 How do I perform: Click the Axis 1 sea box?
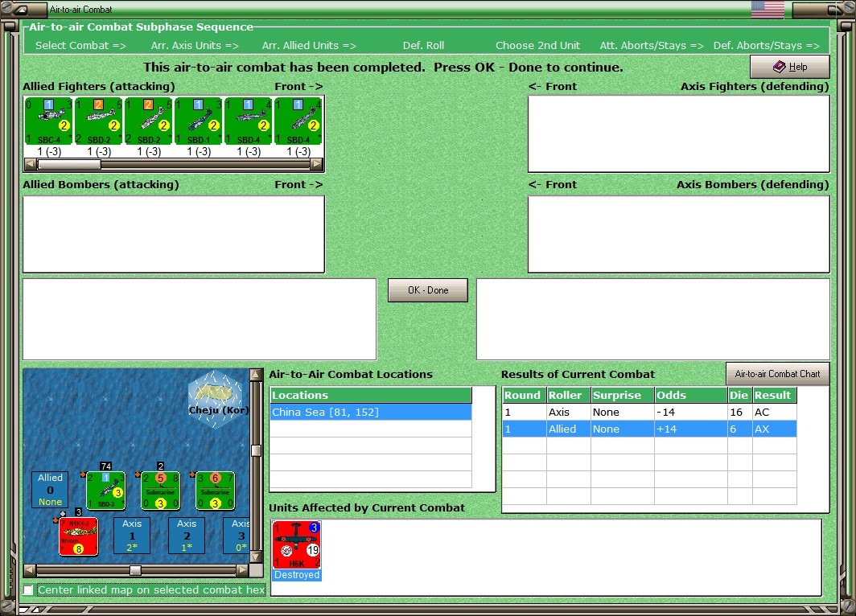132,536
